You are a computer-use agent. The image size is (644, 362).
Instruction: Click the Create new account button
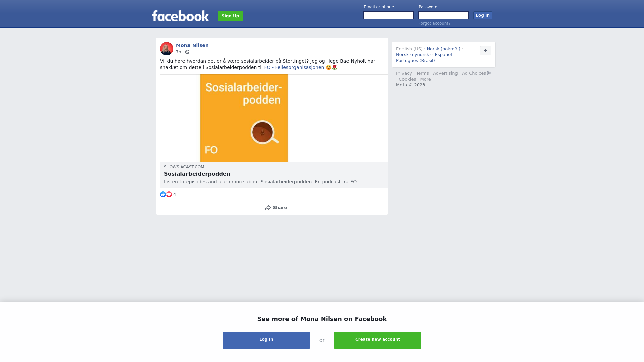[378, 340]
